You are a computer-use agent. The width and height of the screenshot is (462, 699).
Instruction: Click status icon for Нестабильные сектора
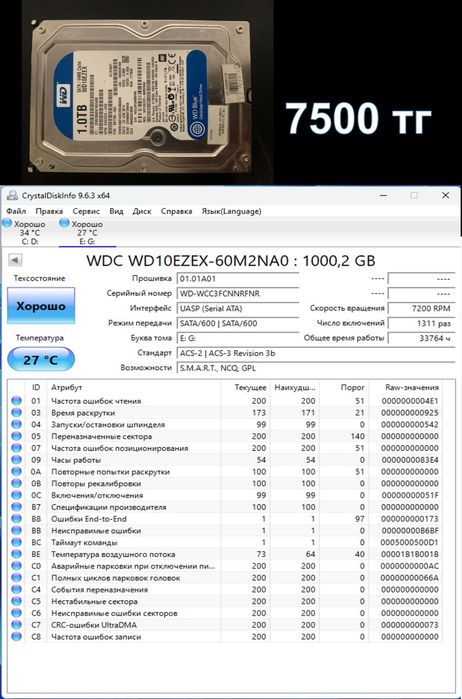click(x=16, y=601)
